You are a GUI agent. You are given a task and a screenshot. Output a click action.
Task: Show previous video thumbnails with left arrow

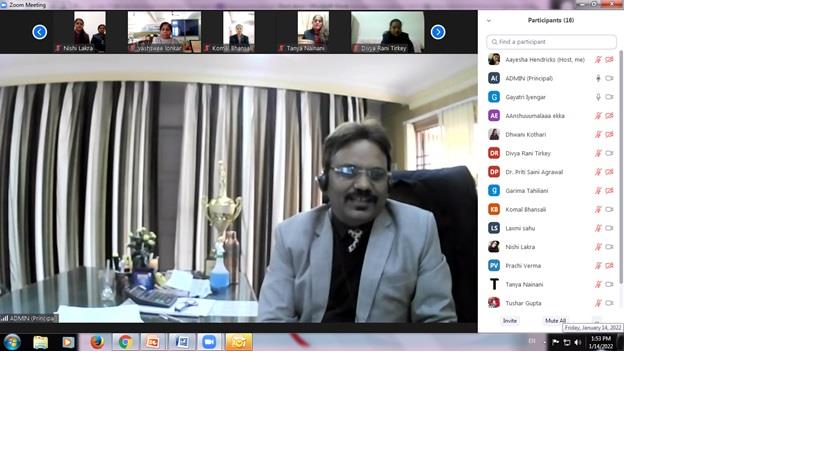39,32
